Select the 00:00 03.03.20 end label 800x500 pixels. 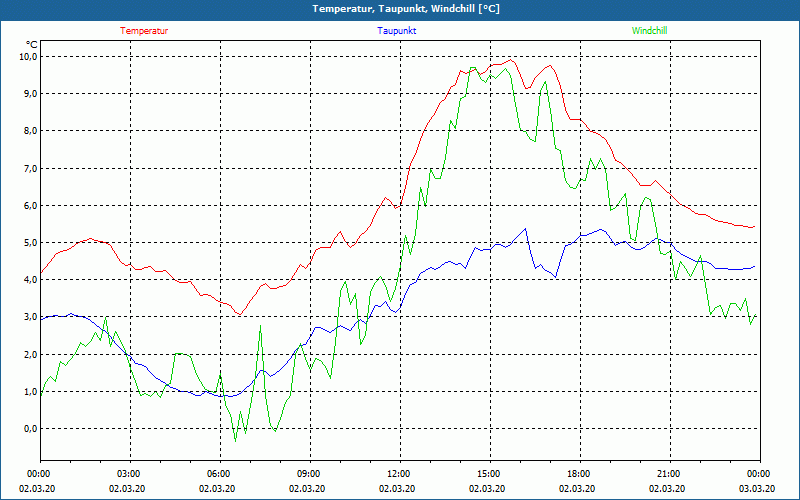click(x=757, y=481)
